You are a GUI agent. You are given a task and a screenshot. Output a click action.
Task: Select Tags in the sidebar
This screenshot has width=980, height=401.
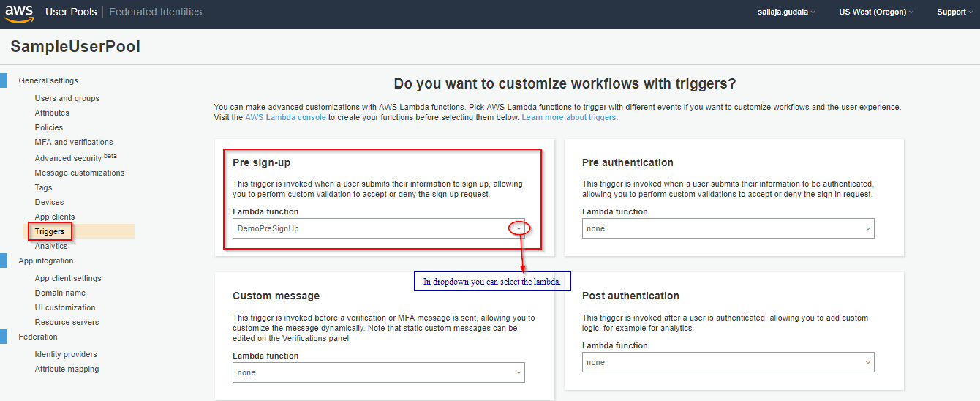point(43,187)
